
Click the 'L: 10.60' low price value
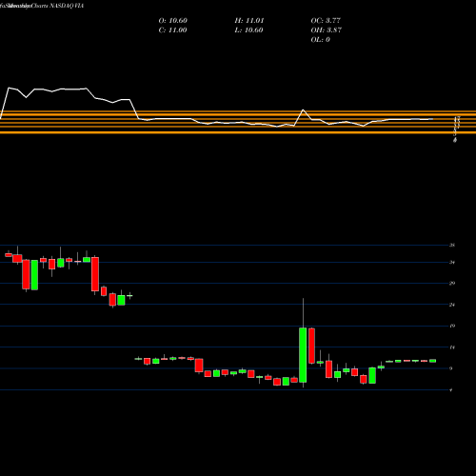(248, 30)
